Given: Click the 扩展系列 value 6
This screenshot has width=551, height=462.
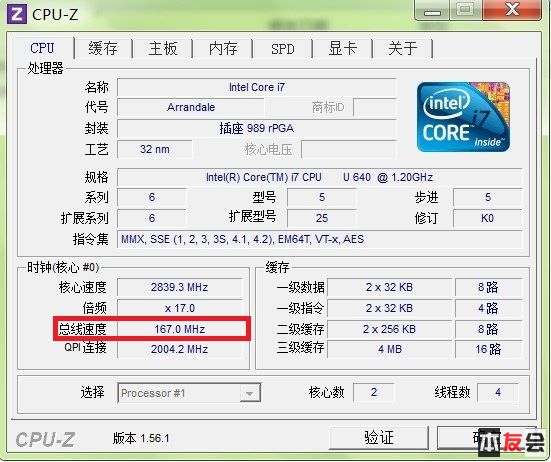Looking at the screenshot, I should coord(151,218).
